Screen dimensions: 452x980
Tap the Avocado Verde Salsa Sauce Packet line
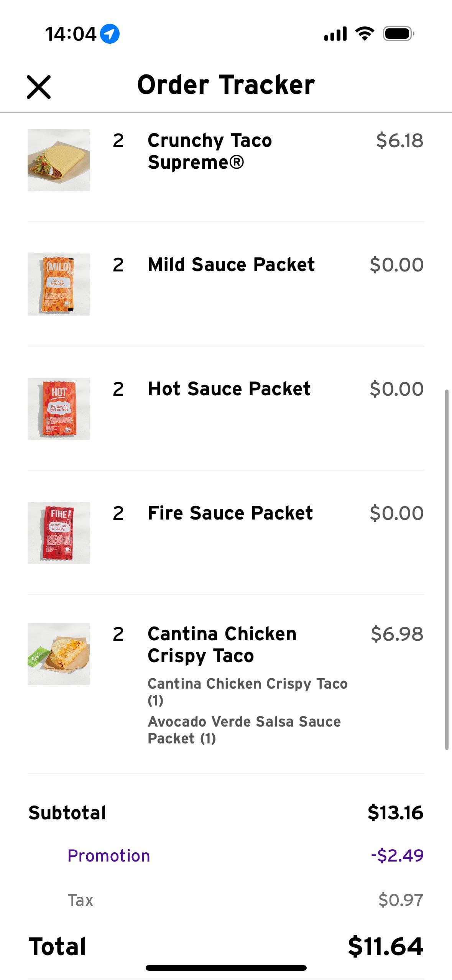(244, 730)
